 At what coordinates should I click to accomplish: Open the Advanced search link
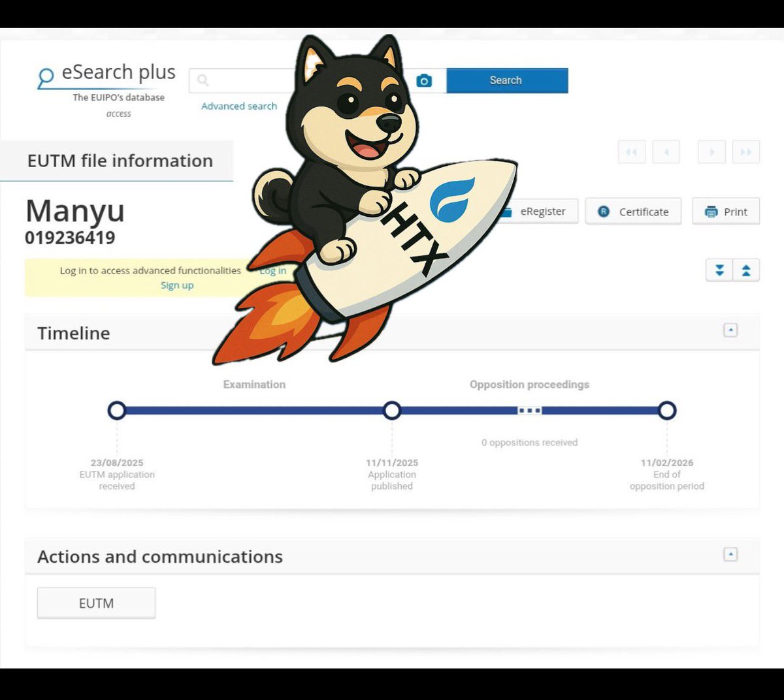point(239,106)
